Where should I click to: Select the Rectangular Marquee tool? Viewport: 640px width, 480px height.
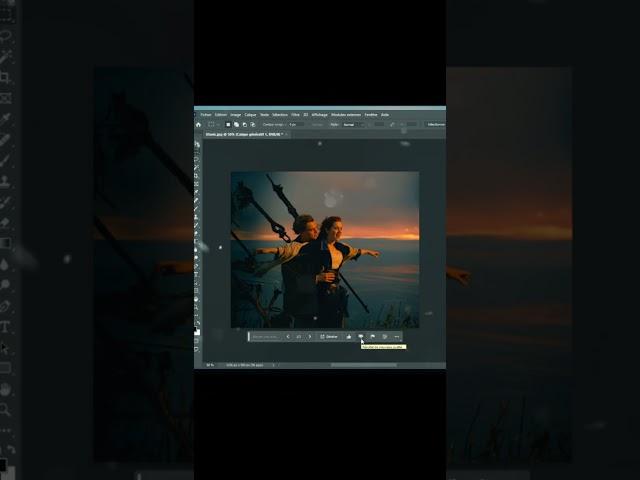tap(197, 152)
